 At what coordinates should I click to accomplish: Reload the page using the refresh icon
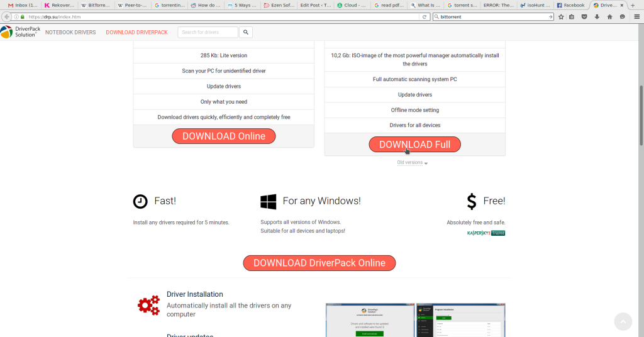click(425, 17)
